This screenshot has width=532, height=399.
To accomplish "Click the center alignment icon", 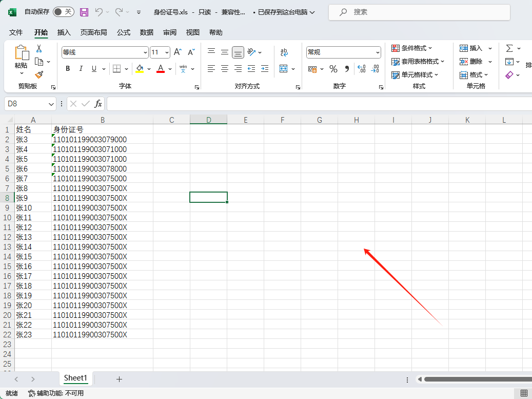I will (224, 68).
